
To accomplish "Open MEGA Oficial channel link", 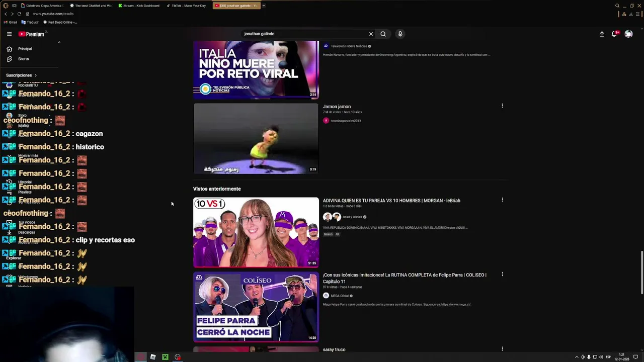I will point(340,296).
